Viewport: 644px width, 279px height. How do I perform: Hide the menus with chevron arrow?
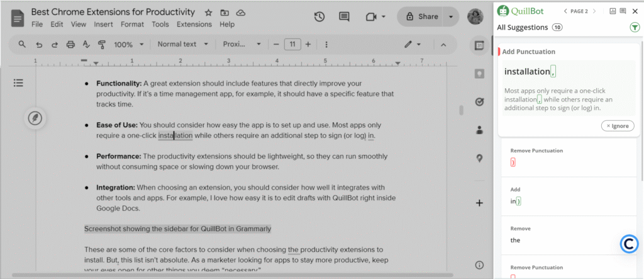(x=443, y=45)
